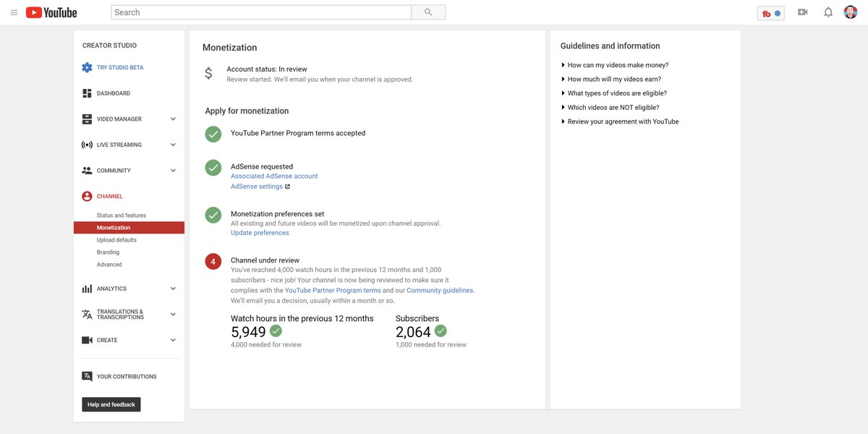
Task: Click the search magnifier button
Action: 428,12
